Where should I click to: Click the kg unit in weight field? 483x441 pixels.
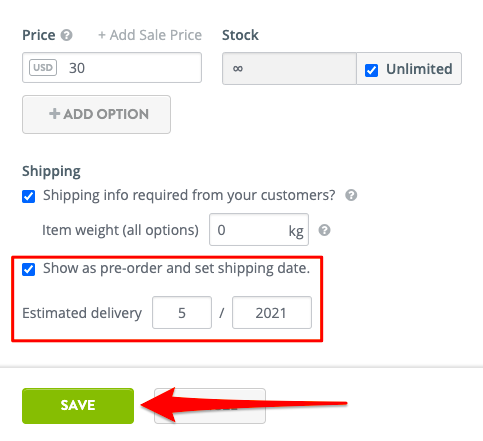pos(296,231)
